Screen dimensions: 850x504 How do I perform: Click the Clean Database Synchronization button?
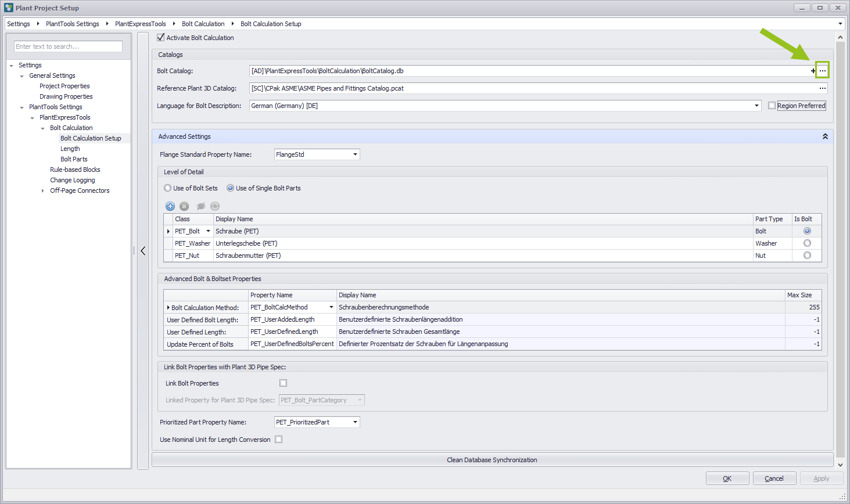[x=492, y=460]
